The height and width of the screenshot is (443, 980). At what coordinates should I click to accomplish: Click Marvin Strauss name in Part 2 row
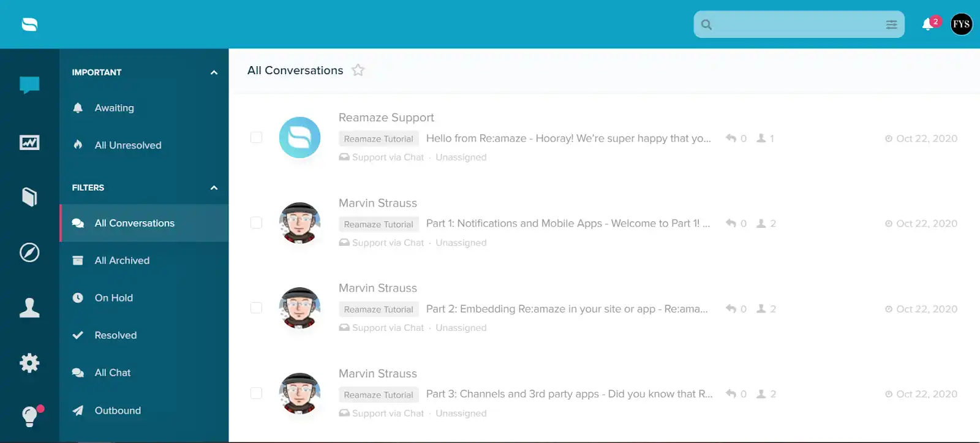pyautogui.click(x=378, y=288)
